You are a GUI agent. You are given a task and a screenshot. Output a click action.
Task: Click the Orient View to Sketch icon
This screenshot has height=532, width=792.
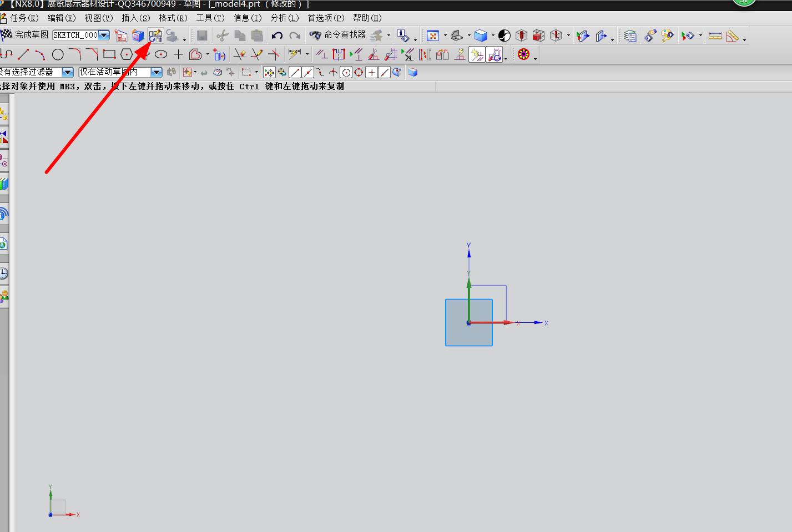pos(121,36)
